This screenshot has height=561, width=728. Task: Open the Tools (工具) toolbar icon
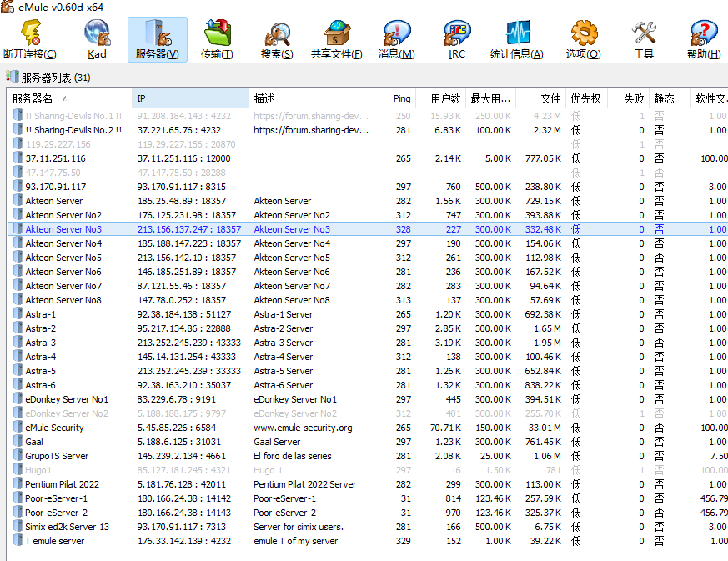(644, 40)
